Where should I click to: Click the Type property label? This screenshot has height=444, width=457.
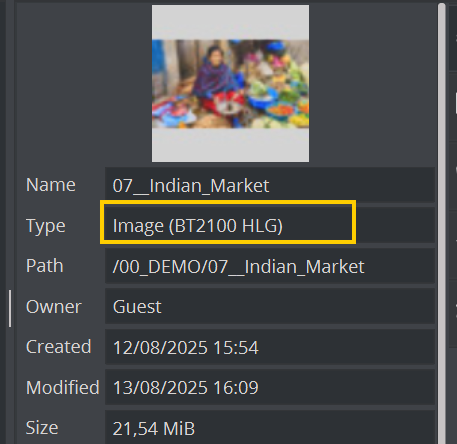click(x=46, y=226)
